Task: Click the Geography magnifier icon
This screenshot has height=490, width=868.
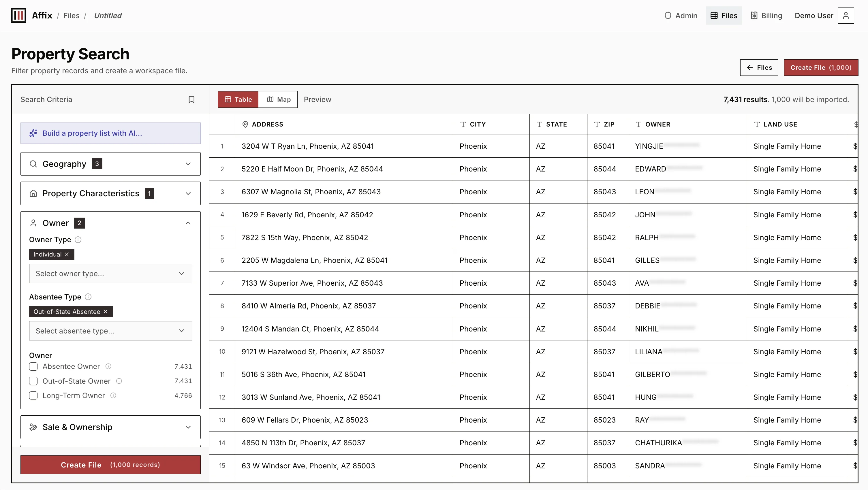Action: [33, 164]
